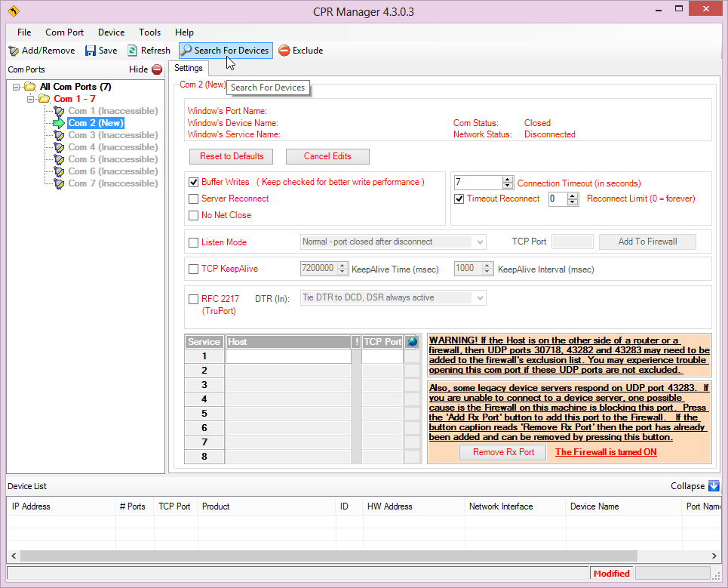Click the TCP Port cell for service 1
Image resolution: width=728 pixels, height=588 pixels.
tap(382, 356)
